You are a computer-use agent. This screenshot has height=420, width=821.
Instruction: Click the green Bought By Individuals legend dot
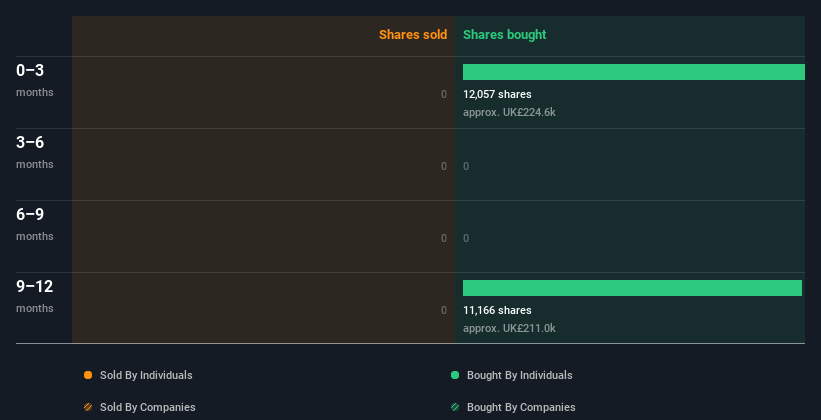[455, 375]
